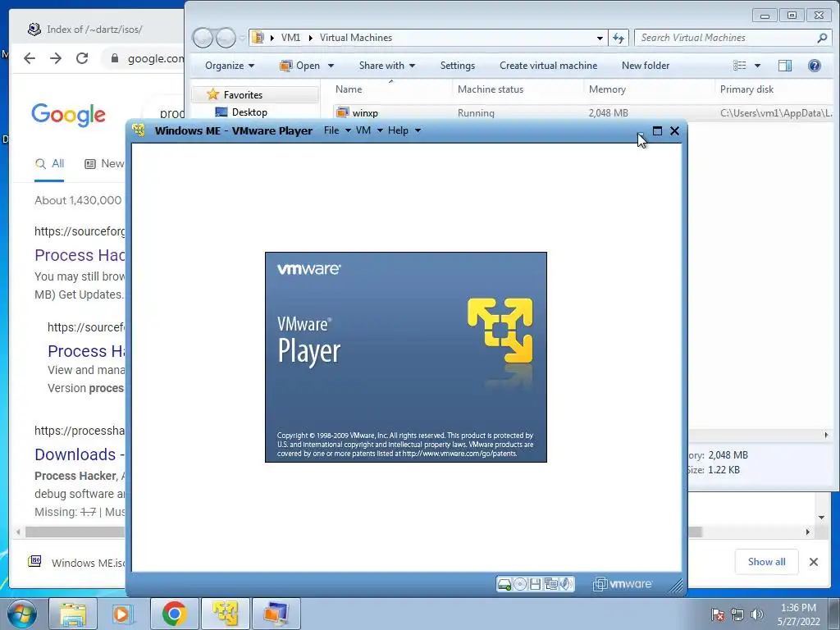This screenshot has height=630, width=840.
Task: Click the Google logo
Action: pyautogui.click(x=68, y=114)
